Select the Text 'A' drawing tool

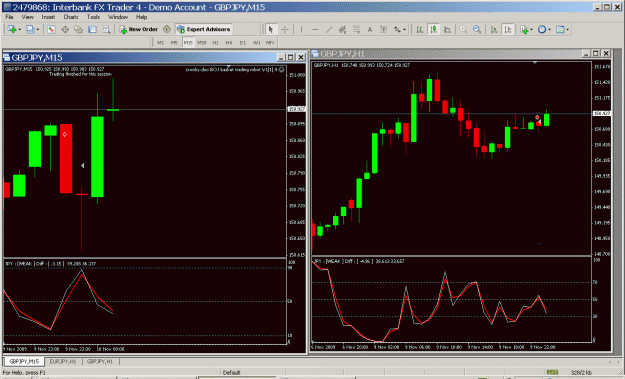370,29
